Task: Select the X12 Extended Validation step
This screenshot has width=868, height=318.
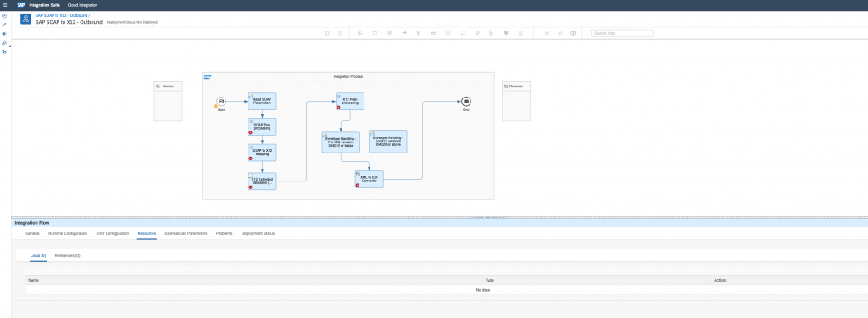Action: 262,181
